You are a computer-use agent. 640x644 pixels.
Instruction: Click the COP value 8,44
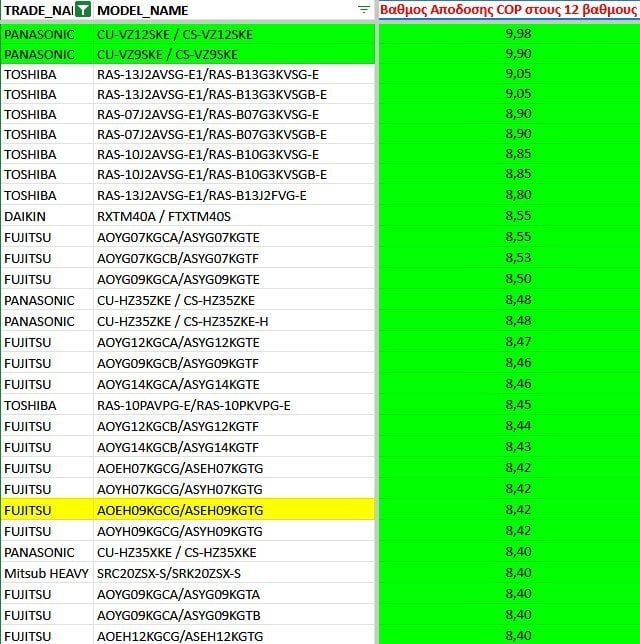(518, 426)
